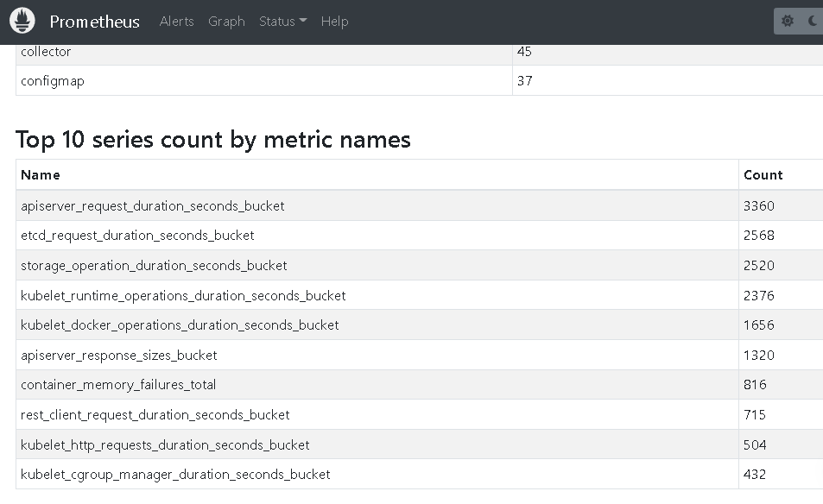This screenshot has width=823, height=504.
Task: Click storage_operation_duration_seconds_bucket metric name
Action: (x=154, y=265)
